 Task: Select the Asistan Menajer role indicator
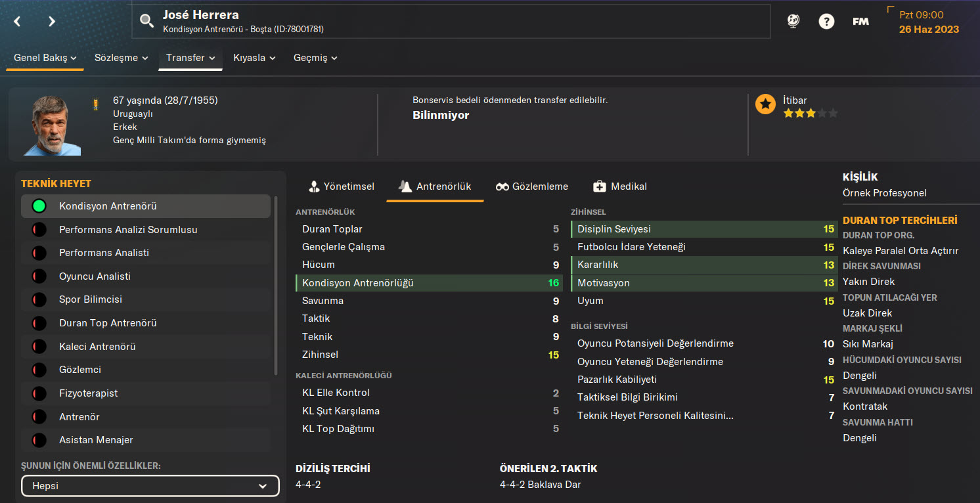39,440
